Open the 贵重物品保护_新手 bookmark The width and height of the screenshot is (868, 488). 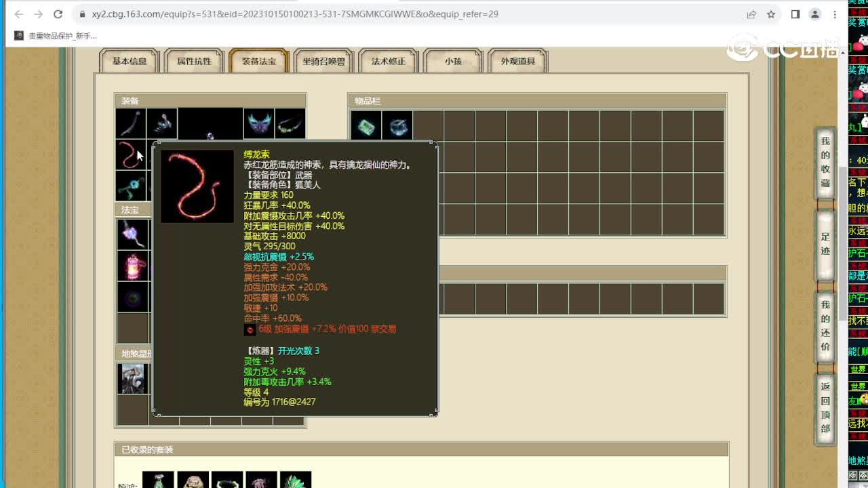click(56, 36)
